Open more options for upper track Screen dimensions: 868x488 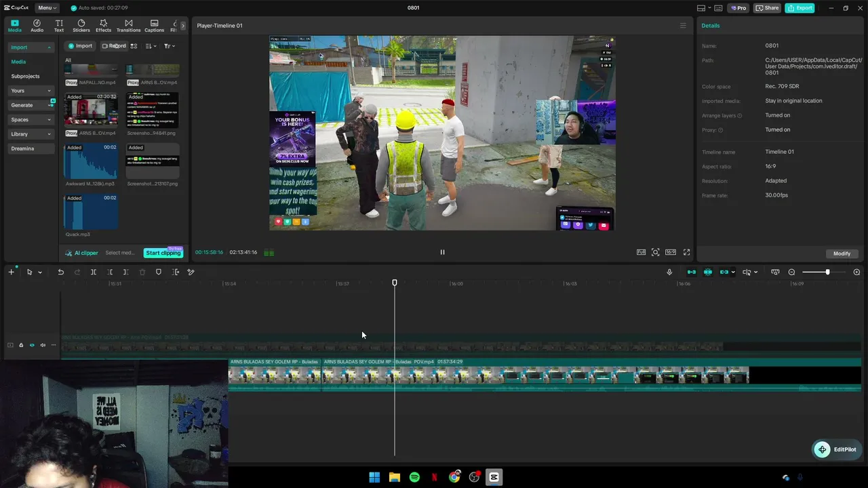click(54, 345)
